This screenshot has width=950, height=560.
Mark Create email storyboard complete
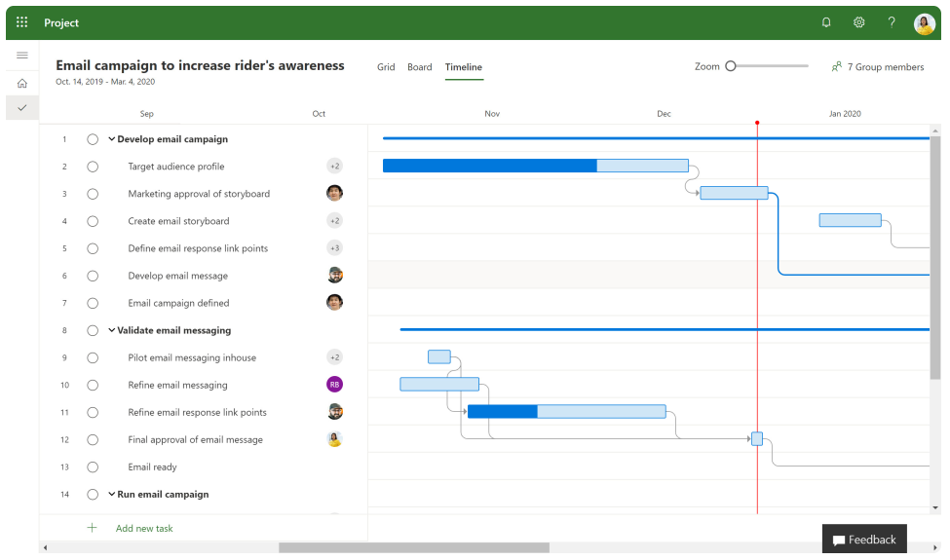click(93, 221)
